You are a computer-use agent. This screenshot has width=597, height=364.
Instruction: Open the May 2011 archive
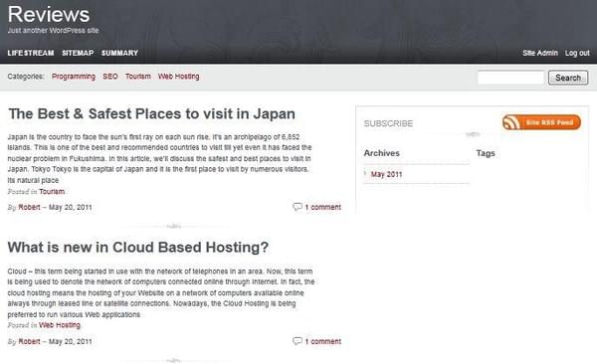[386, 174]
